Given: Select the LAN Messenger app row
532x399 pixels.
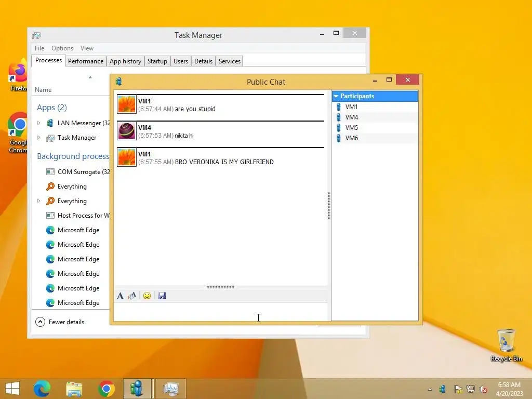Looking at the screenshot, I should click(x=71, y=123).
